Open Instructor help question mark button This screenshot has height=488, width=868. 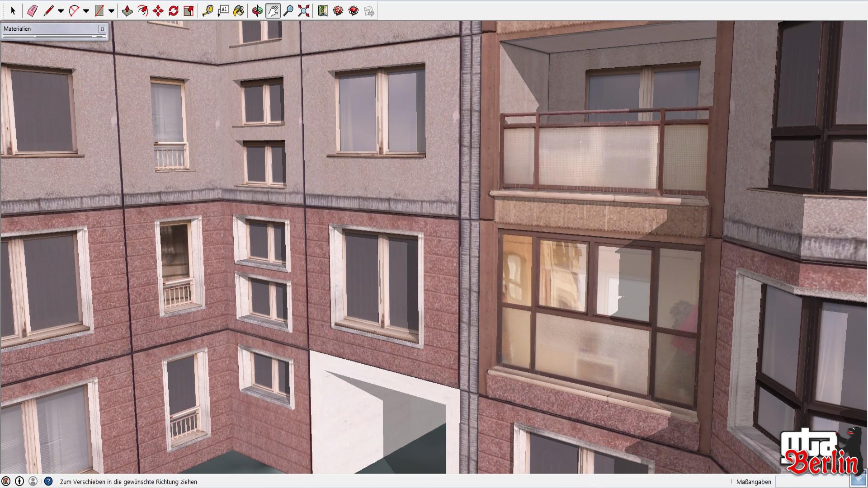pos(48,482)
